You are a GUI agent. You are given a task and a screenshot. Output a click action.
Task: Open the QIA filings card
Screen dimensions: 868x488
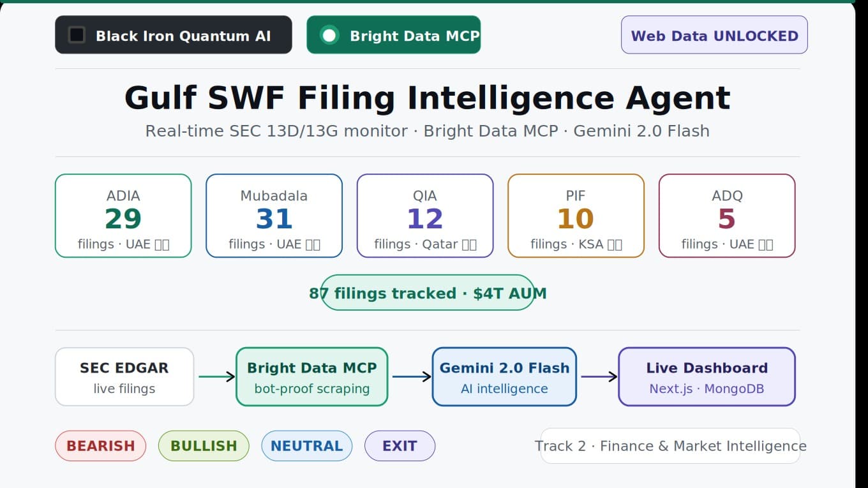coord(425,216)
